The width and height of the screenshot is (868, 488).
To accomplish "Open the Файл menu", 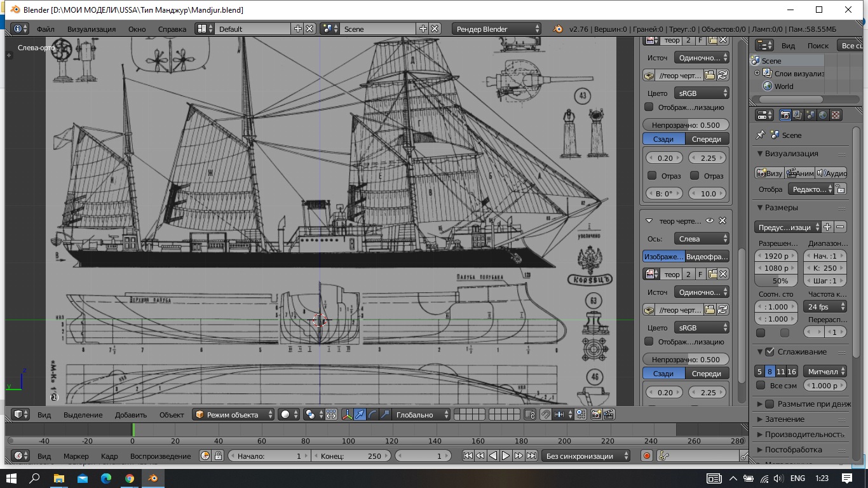I will [45, 29].
